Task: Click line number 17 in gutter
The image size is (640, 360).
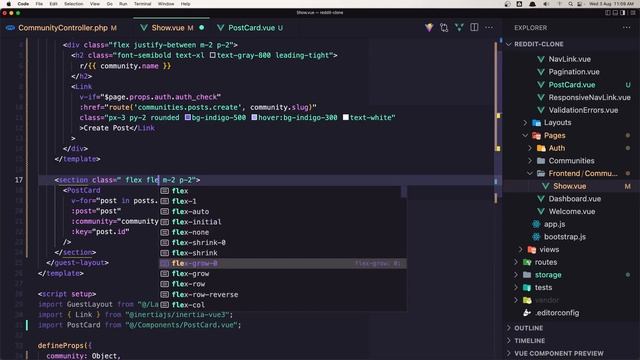Action: [x=19, y=180]
